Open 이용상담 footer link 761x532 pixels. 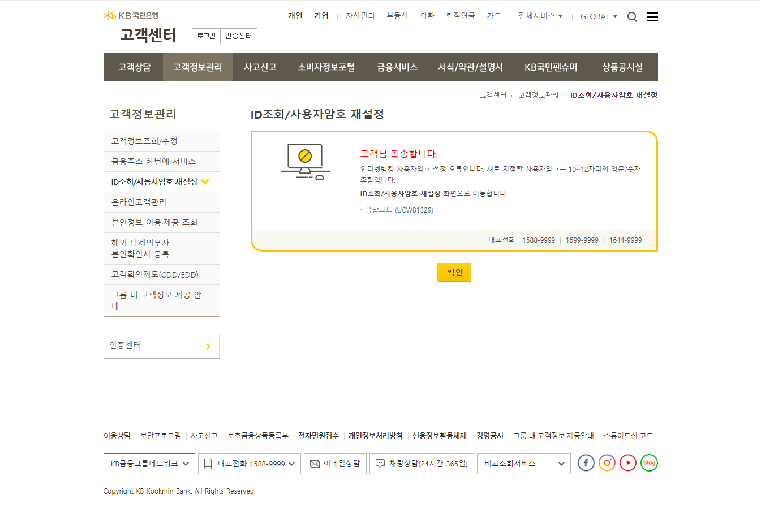pos(117,436)
